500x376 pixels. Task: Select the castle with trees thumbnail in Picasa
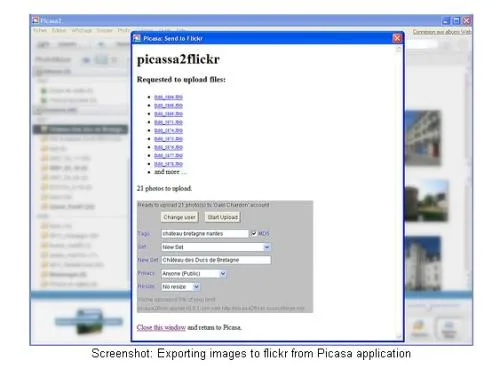[427, 200]
